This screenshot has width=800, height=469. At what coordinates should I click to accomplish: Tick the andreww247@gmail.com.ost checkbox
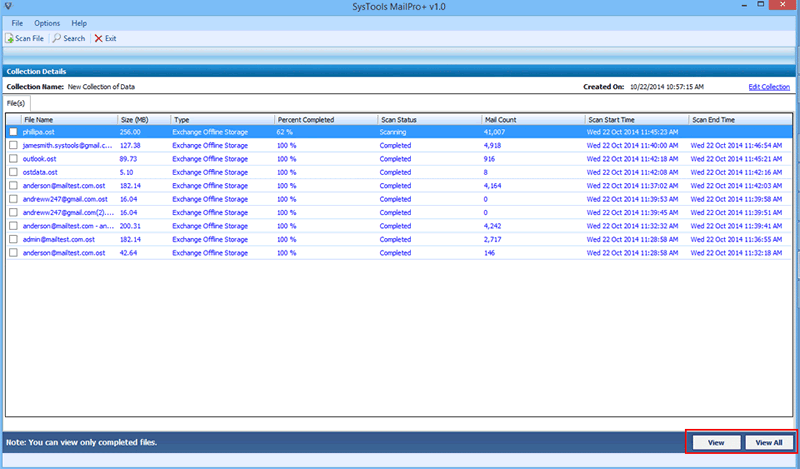pyautogui.click(x=13, y=199)
